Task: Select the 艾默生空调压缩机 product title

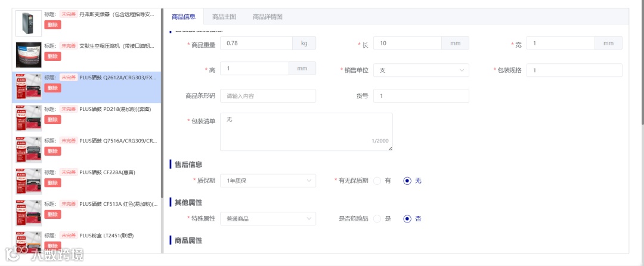Action: [x=117, y=45]
